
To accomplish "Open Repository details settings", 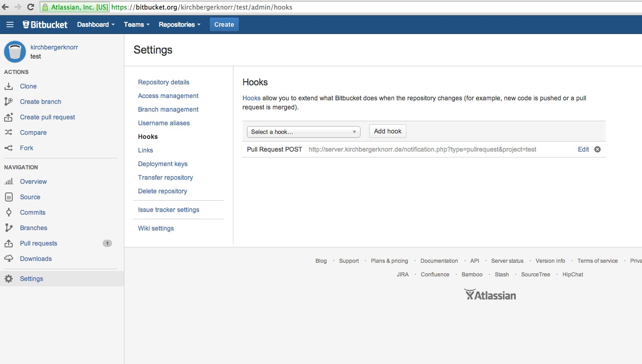I will 164,82.
